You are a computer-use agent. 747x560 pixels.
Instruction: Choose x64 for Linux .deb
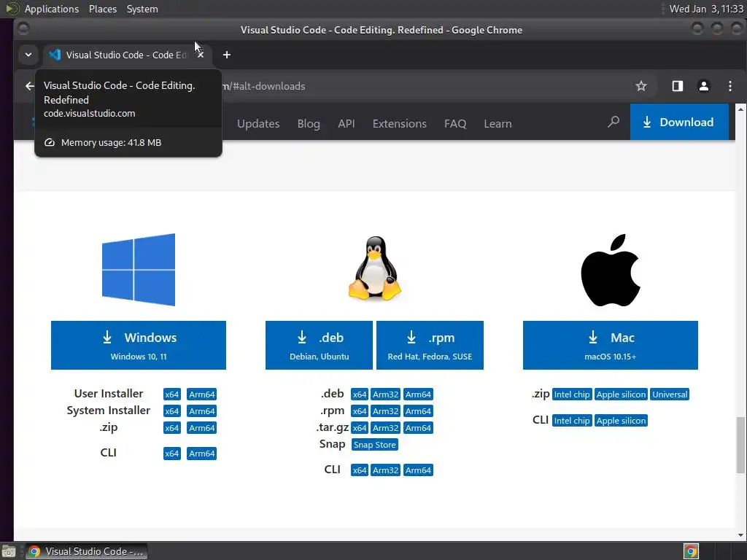coord(360,394)
